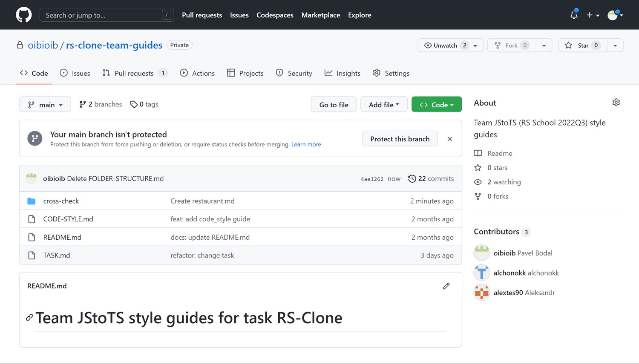Follow the Learn more link
The image size is (639, 364).
pyautogui.click(x=306, y=144)
